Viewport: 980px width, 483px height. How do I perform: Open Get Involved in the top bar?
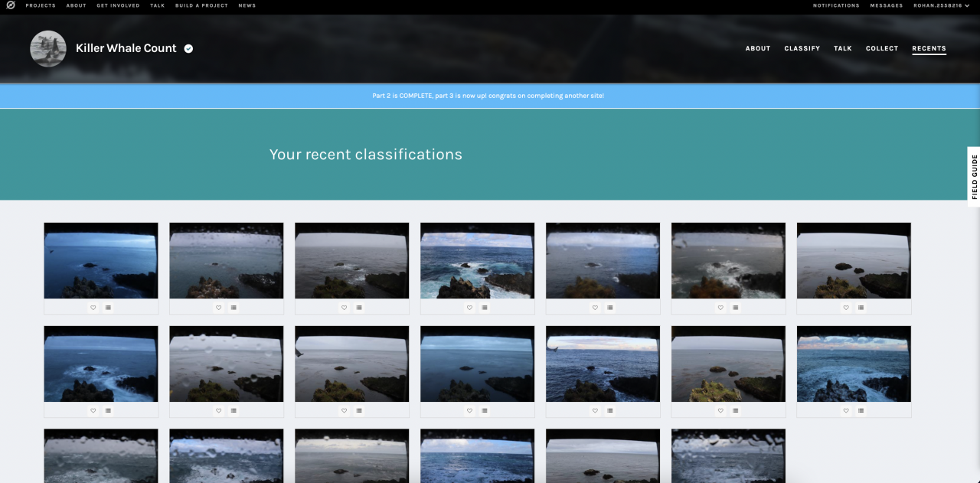(x=118, y=5)
